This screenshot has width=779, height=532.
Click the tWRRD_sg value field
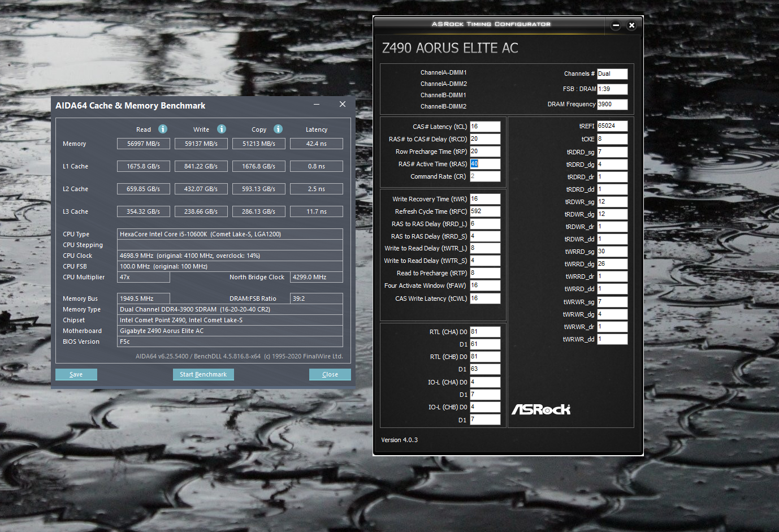(x=612, y=252)
